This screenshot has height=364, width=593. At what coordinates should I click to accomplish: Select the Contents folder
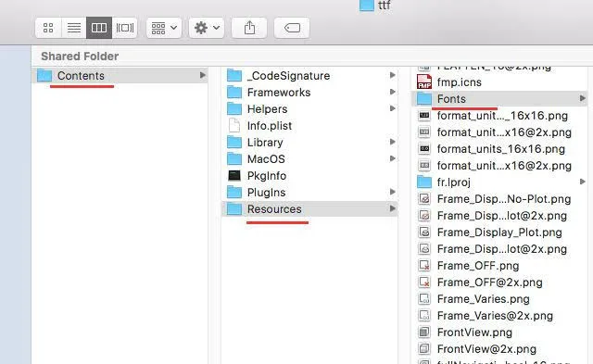[x=120, y=76]
